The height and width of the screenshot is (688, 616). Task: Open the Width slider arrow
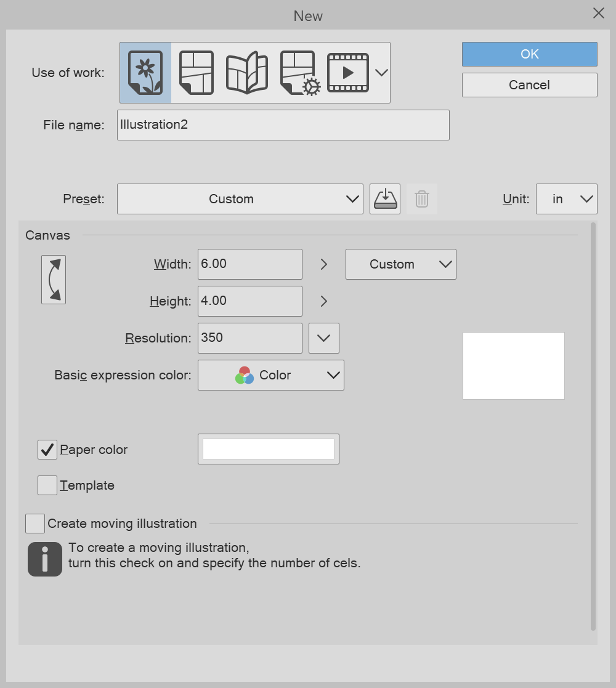pos(324,264)
